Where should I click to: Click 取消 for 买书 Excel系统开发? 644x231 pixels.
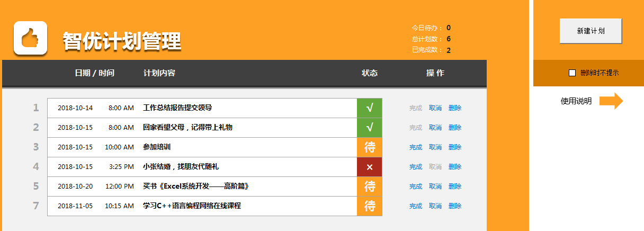pyautogui.click(x=435, y=186)
